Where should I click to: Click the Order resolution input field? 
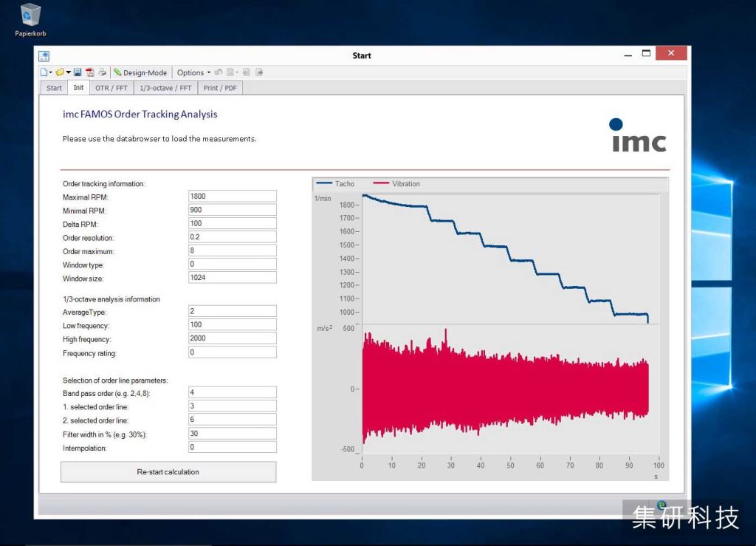tap(232, 237)
